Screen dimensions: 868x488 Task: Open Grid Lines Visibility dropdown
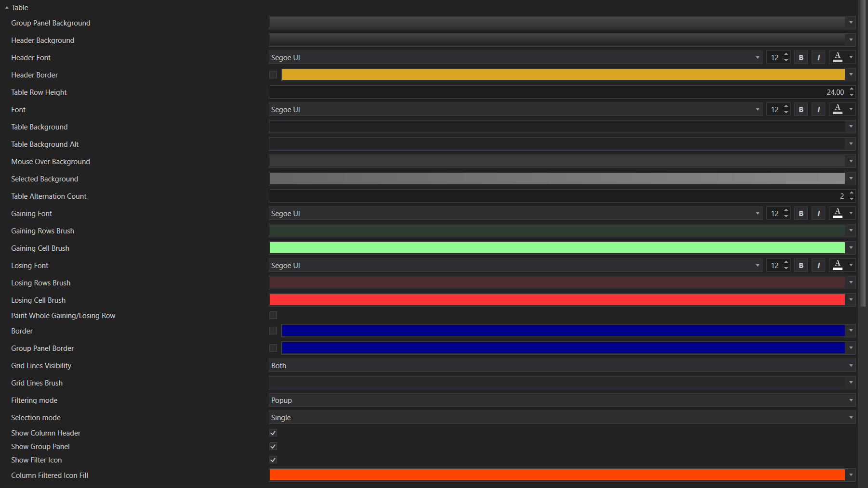tap(562, 366)
